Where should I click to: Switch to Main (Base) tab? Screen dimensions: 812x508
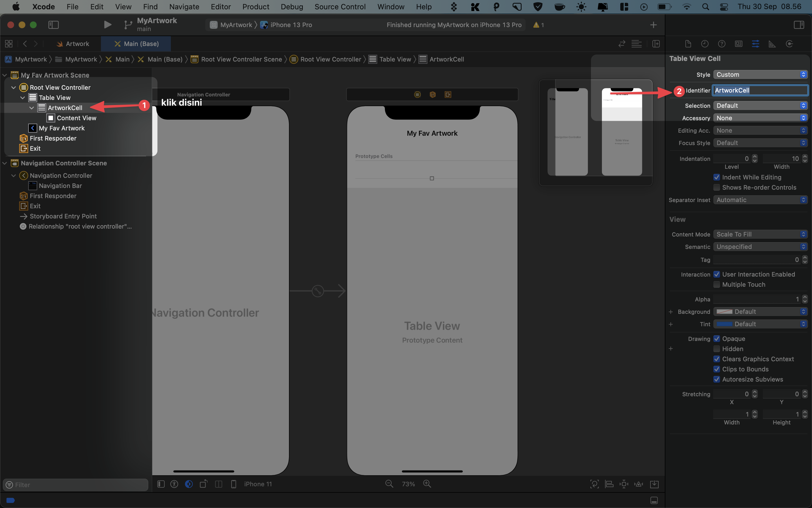pyautogui.click(x=136, y=44)
